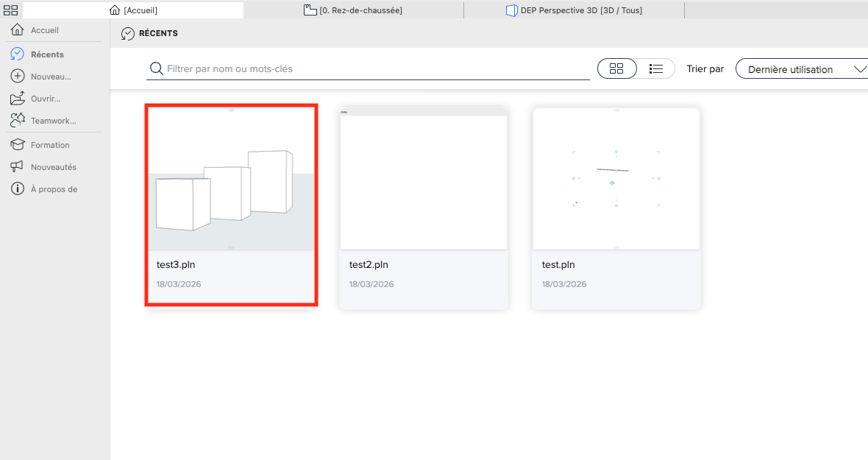Click the Récents clock icon in sidebar

pos(17,54)
